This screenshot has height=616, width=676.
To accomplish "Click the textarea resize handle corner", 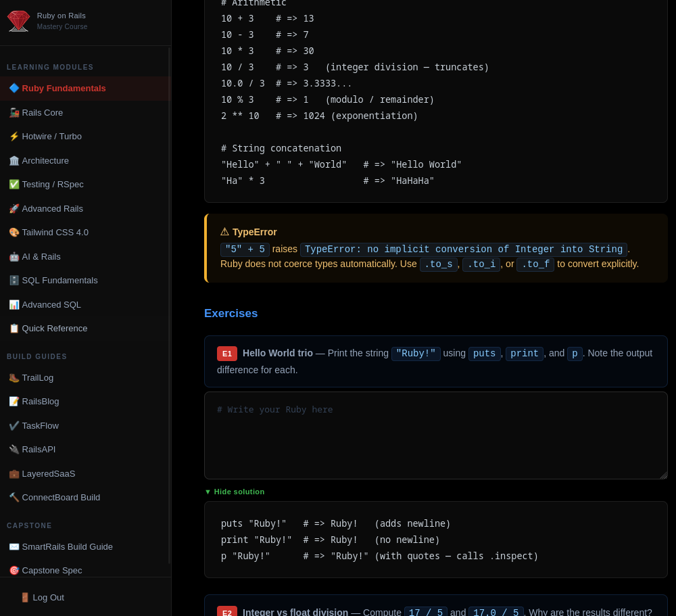I will (664, 475).
